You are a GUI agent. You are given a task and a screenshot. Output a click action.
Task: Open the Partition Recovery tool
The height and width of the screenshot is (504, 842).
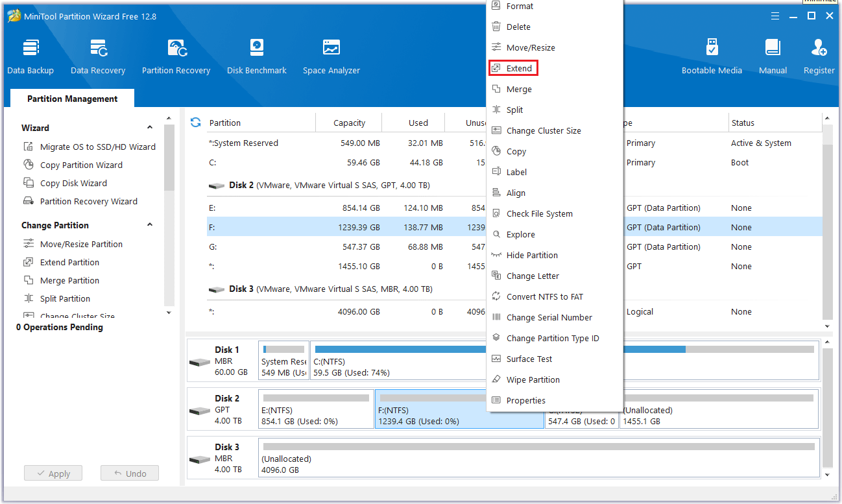click(x=176, y=56)
